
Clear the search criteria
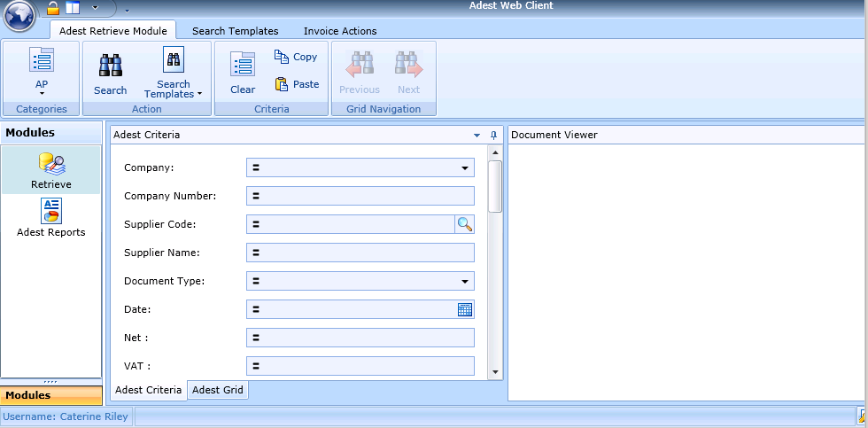(x=243, y=73)
